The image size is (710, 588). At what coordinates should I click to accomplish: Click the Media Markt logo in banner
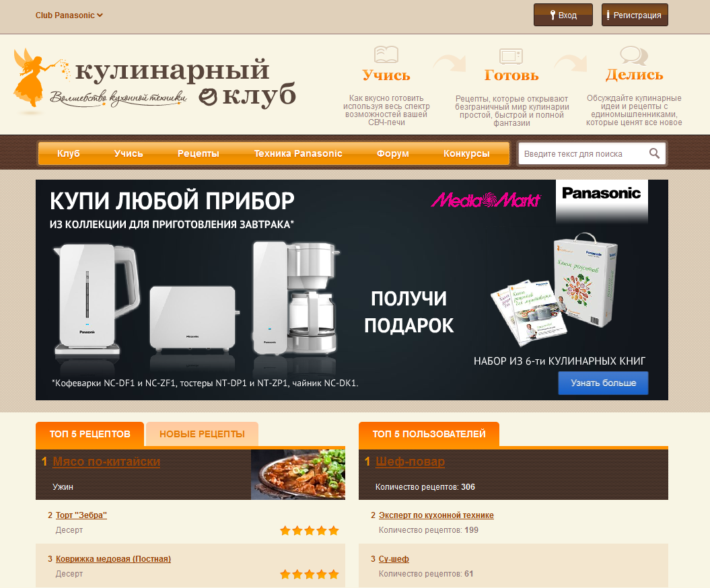(x=486, y=200)
